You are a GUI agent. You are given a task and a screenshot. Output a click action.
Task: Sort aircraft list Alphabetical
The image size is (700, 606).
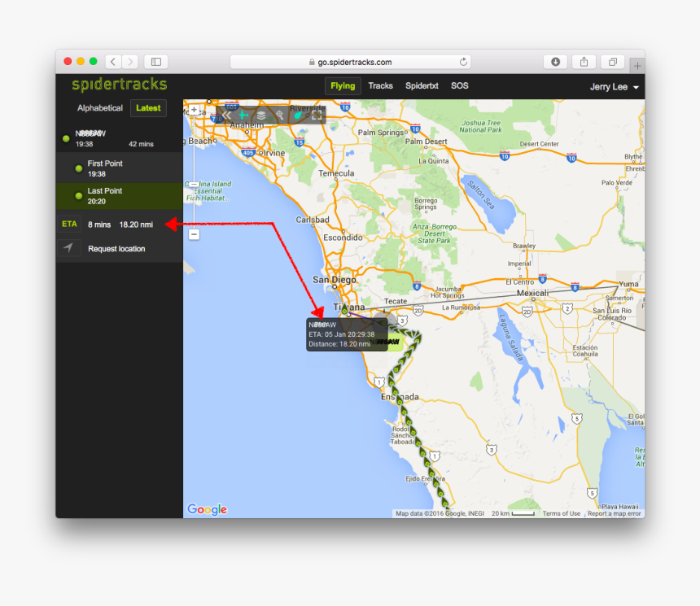(x=100, y=108)
